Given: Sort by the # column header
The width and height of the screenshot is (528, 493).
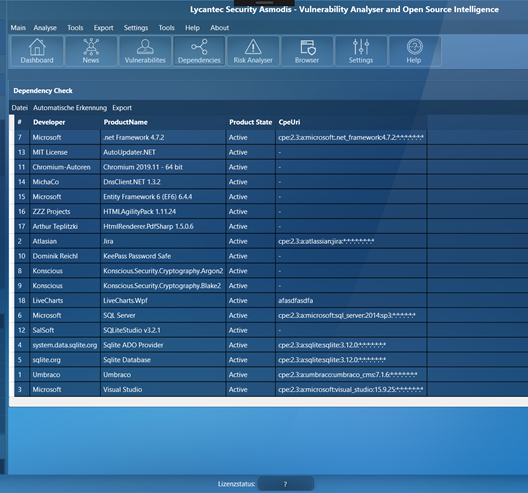Looking at the screenshot, I should point(22,122).
